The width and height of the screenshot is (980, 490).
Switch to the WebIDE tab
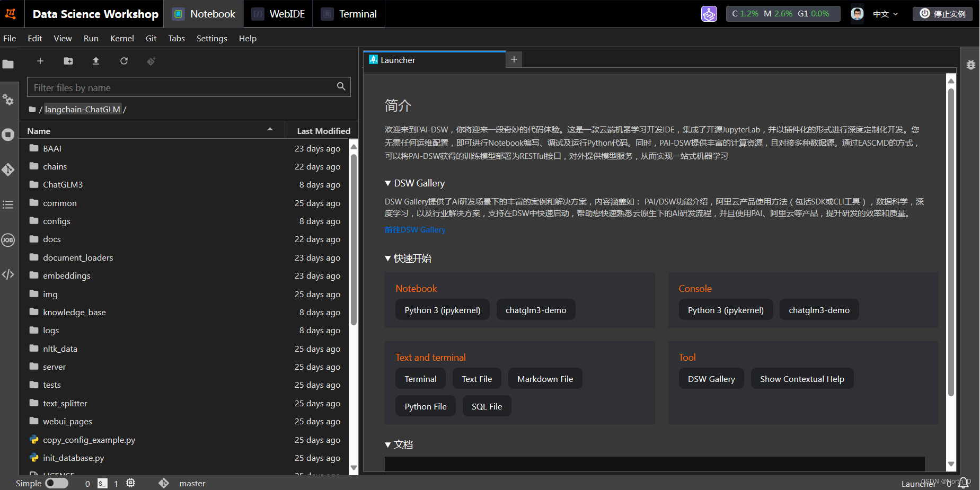[x=278, y=14]
